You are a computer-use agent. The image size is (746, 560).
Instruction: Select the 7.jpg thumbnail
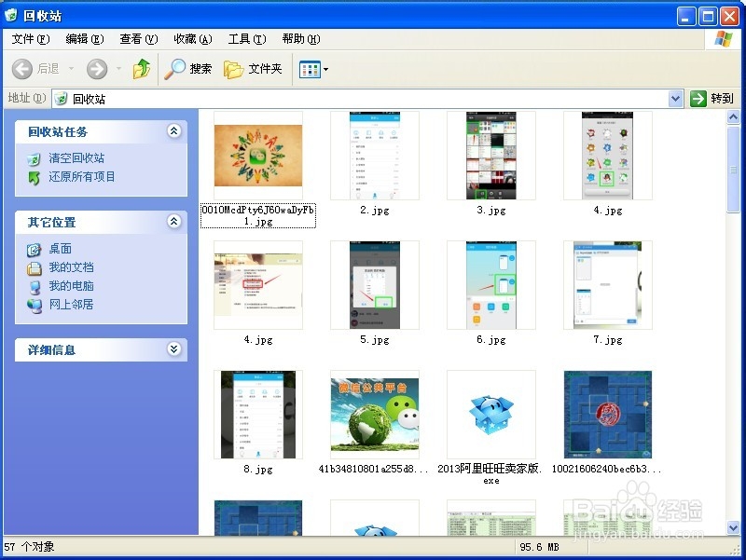point(608,285)
